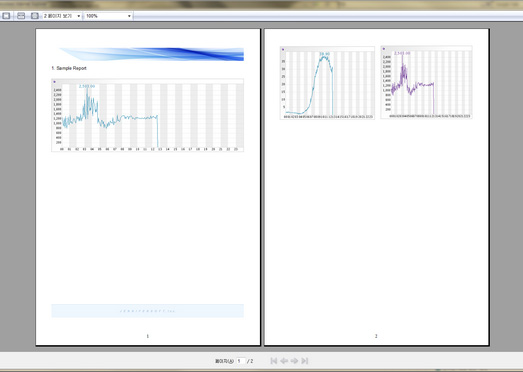Click the third page layout toolbar icon

click(x=34, y=16)
